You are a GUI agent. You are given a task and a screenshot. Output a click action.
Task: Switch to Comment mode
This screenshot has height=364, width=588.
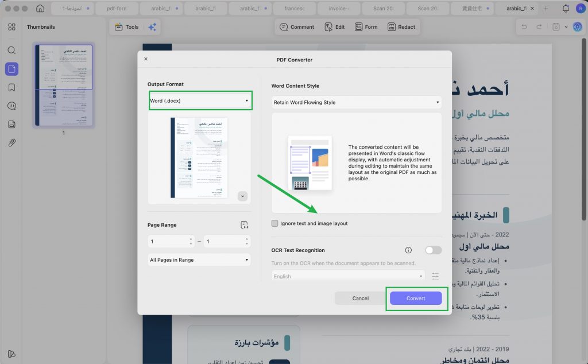[297, 27]
